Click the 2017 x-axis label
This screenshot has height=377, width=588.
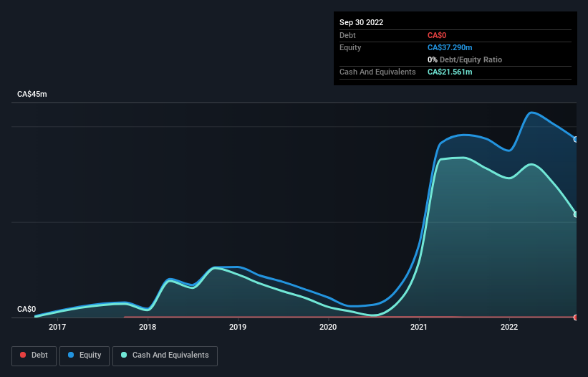coord(57,327)
